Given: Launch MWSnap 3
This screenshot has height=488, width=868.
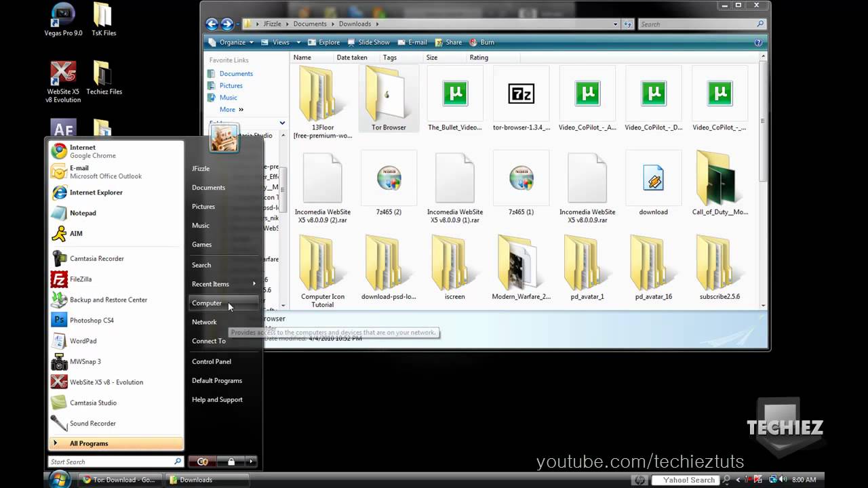Looking at the screenshot, I should click(x=115, y=362).
